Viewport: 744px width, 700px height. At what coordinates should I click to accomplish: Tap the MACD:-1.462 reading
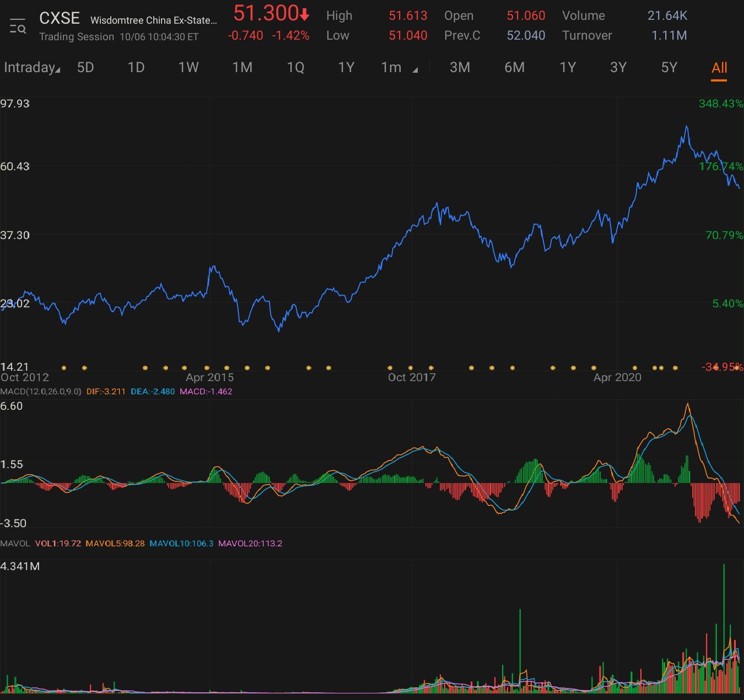[206, 391]
